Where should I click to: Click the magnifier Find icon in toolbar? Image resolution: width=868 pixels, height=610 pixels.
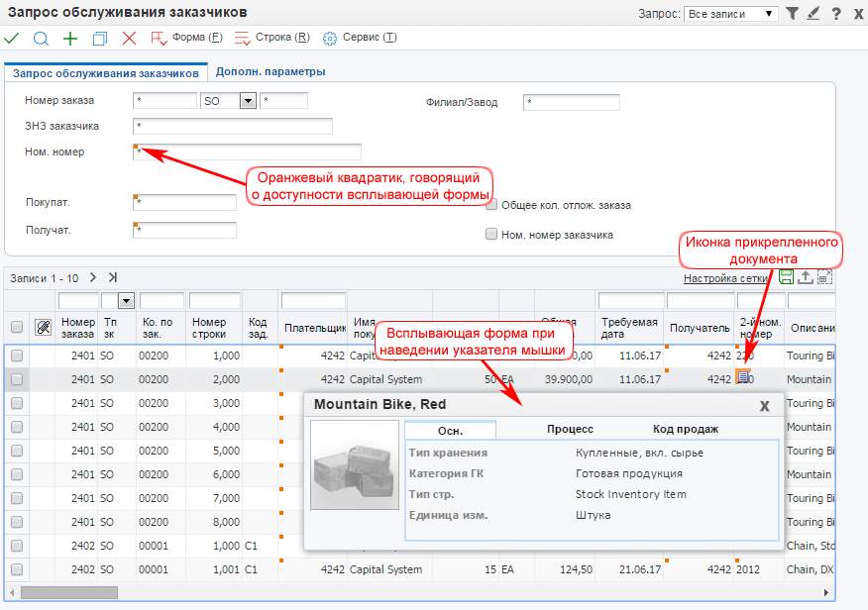click(41, 38)
